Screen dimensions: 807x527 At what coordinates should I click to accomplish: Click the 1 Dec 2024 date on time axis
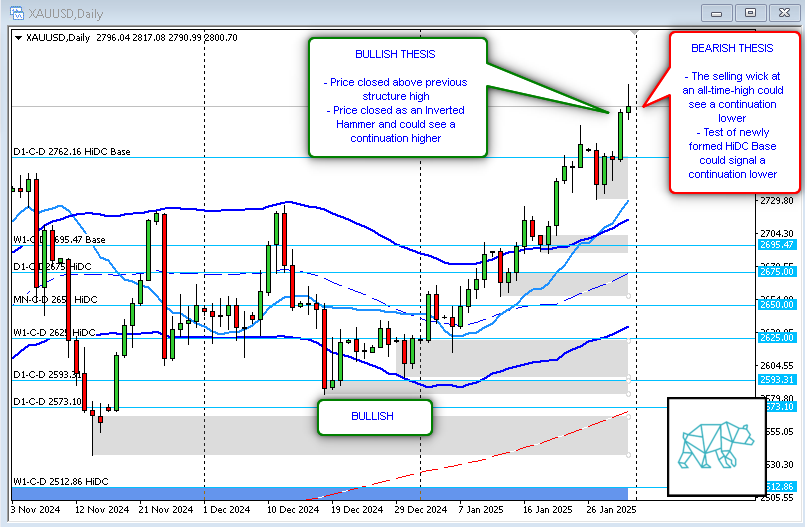[x=226, y=509]
